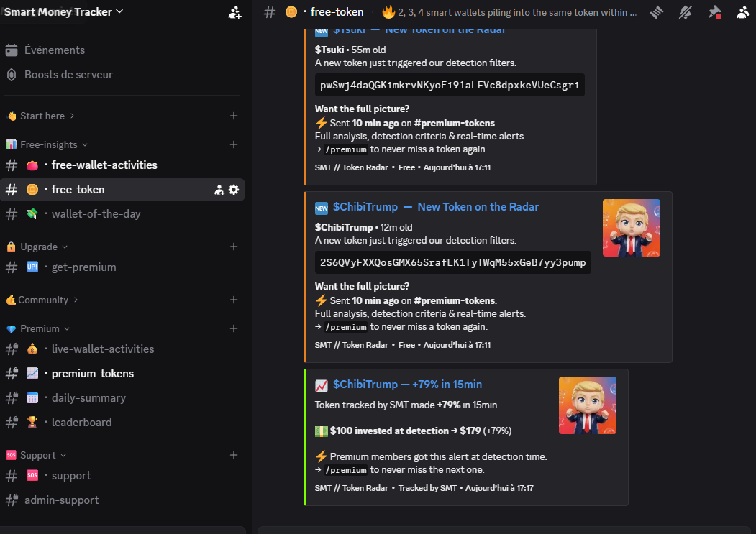Open pinned messages icon in header
This screenshot has width=756, height=534.
click(x=714, y=12)
